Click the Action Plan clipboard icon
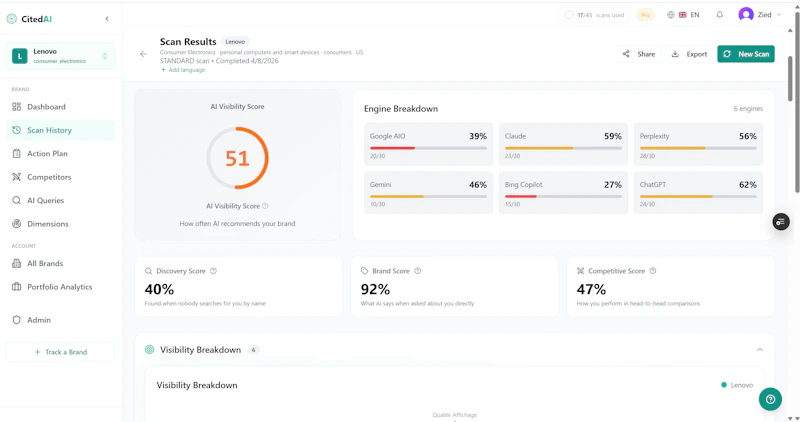This screenshot has height=422, width=800. click(x=16, y=154)
